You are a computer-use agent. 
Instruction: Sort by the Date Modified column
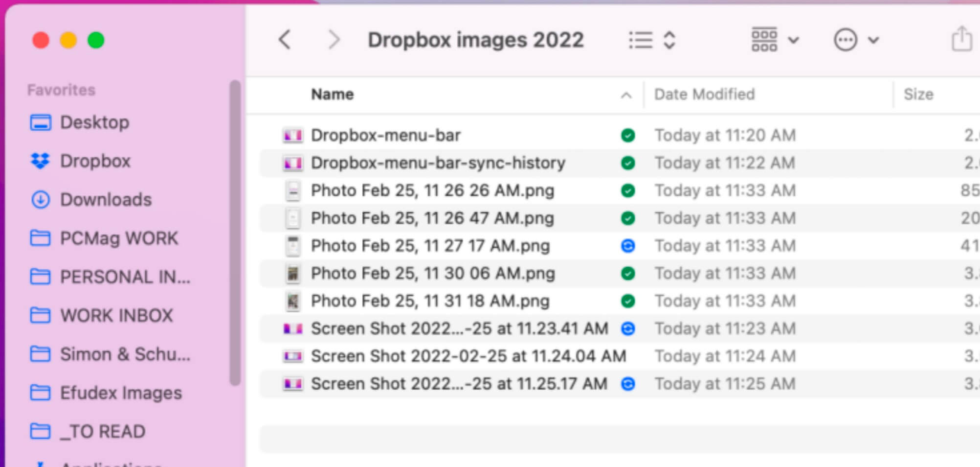click(x=704, y=94)
